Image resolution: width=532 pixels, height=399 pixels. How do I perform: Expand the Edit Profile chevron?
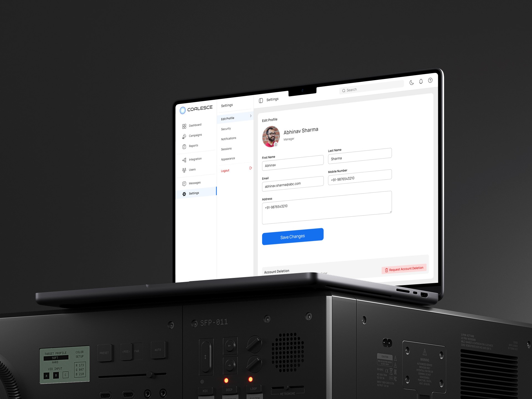[251, 116]
